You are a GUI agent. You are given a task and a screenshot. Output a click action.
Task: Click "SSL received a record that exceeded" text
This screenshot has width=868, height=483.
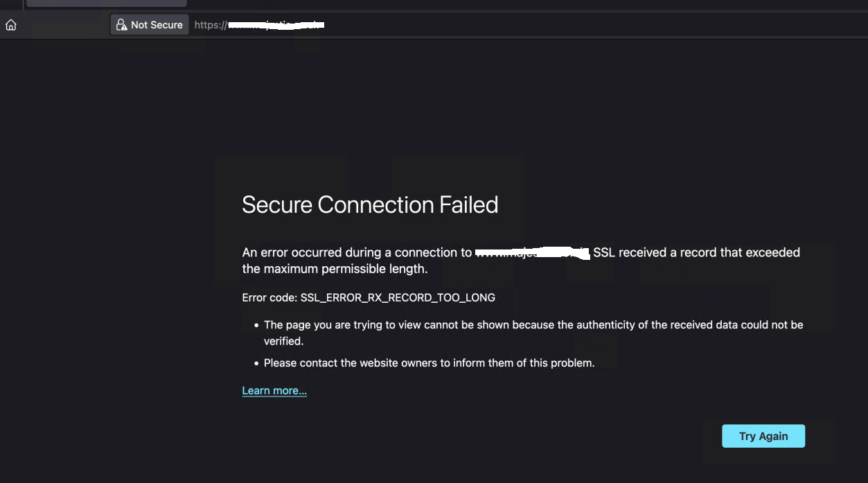696,253
